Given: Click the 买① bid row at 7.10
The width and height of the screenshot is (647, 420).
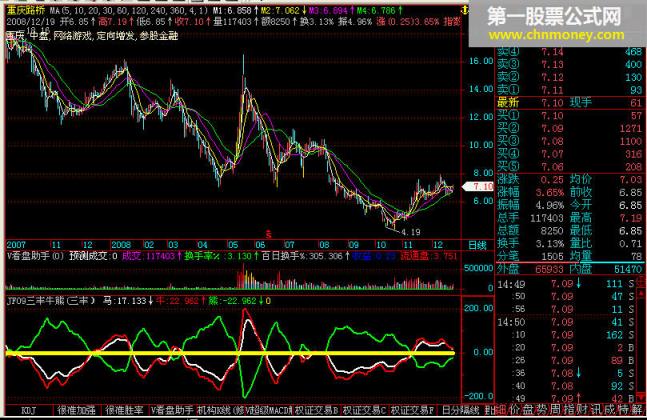Looking at the screenshot, I should point(569,116).
